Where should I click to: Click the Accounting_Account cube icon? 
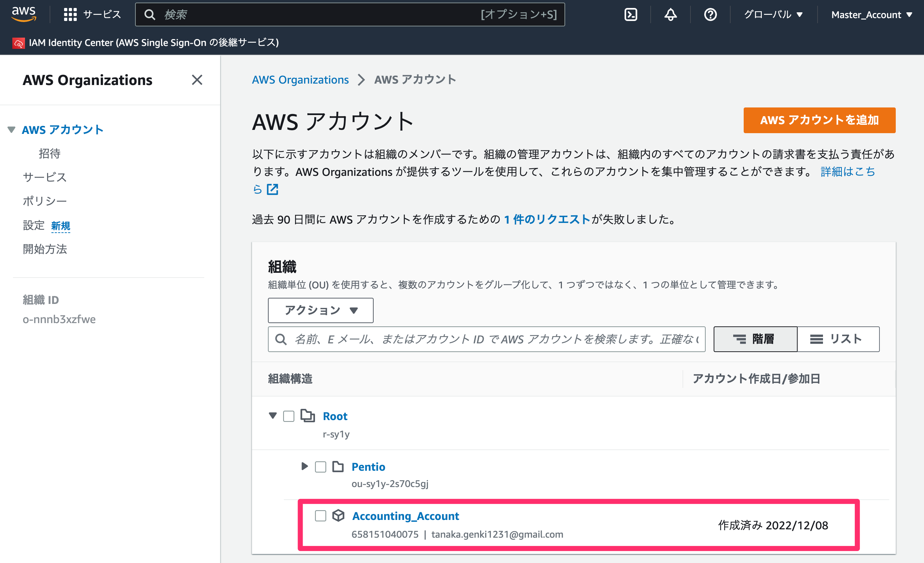tap(338, 515)
